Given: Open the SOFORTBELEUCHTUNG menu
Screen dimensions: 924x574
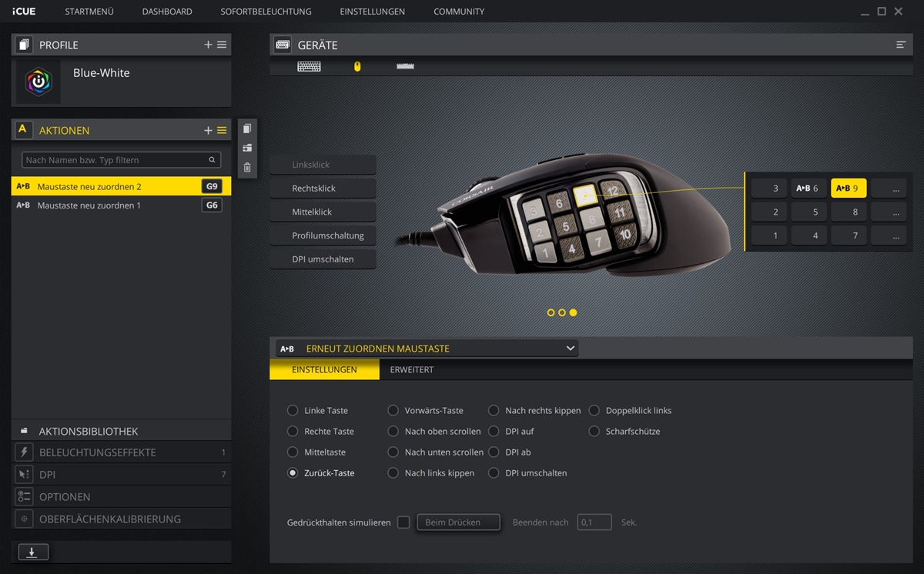Looking at the screenshot, I should coord(266,12).
